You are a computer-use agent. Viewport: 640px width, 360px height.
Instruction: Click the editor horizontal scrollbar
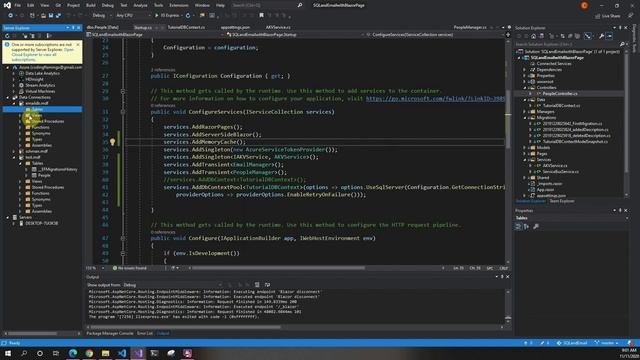pos(279,268)
